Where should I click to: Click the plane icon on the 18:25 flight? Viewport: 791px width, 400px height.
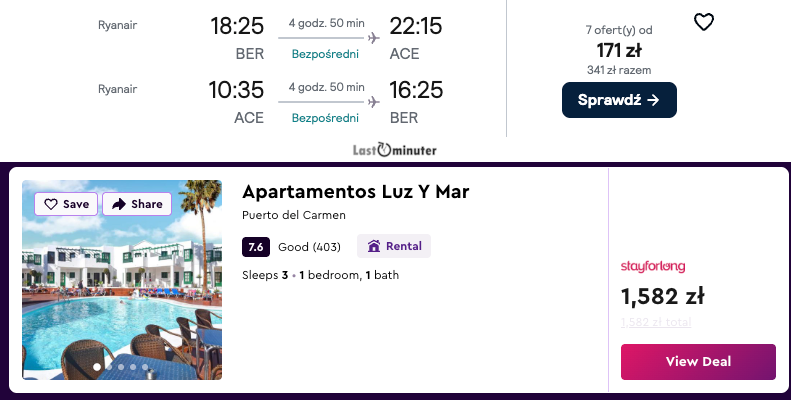[x=374, y=39]
